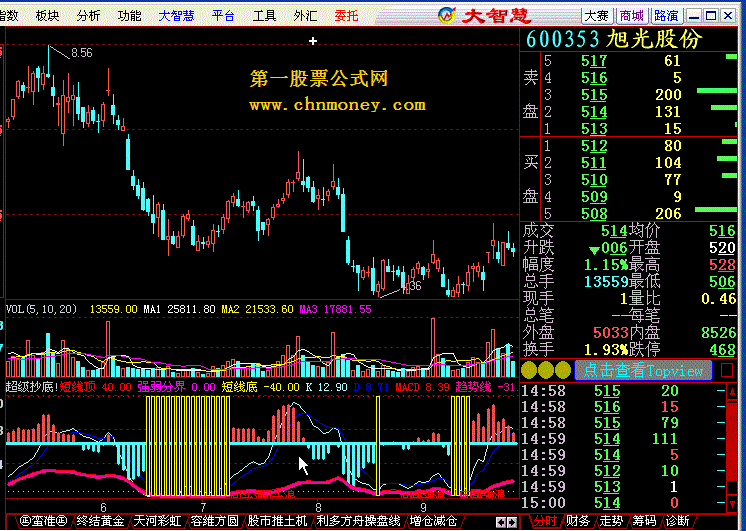Open the red 委托 menu
This screenshot has width=746, height=531.
coord(346,16)
